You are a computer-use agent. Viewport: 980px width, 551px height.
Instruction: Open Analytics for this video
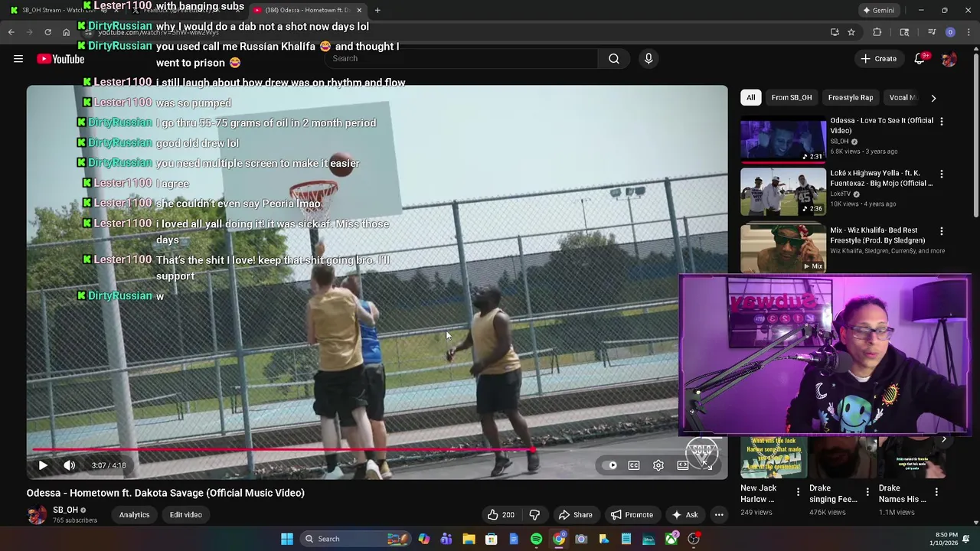[134, 515]
